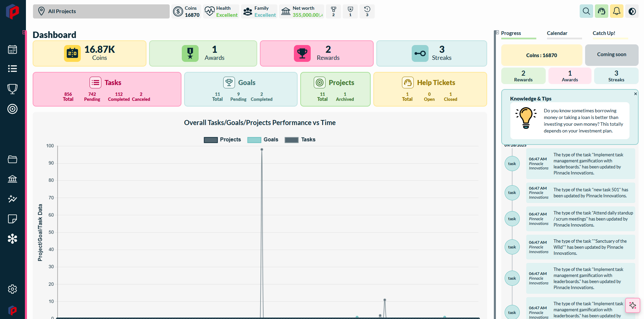Click the medal icon in Awards card

coord(190,53)
